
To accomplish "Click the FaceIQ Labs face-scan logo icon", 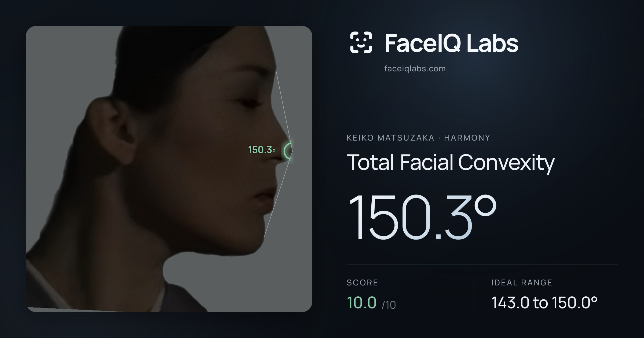I will pyautogui.click(x=361, y=42).
